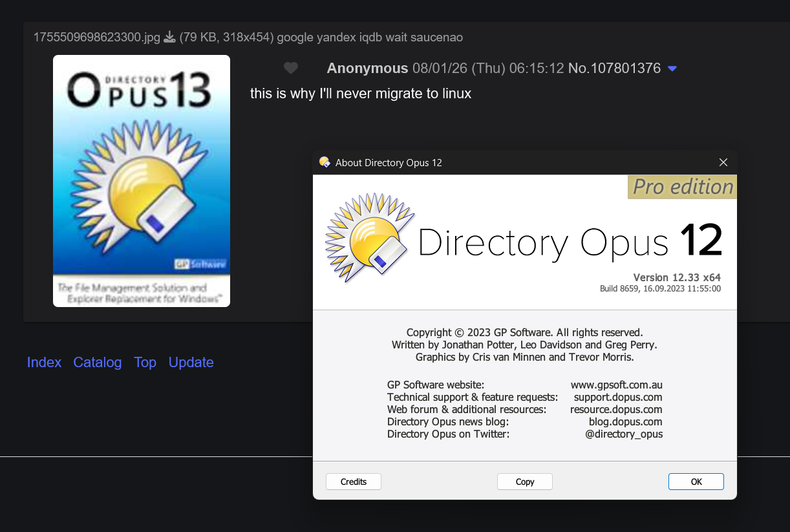Screen dimensions: 790x532
Task: Click the post timestamp 08/01/26 (Thu) 06:15:12
Action: pos(489,68)
